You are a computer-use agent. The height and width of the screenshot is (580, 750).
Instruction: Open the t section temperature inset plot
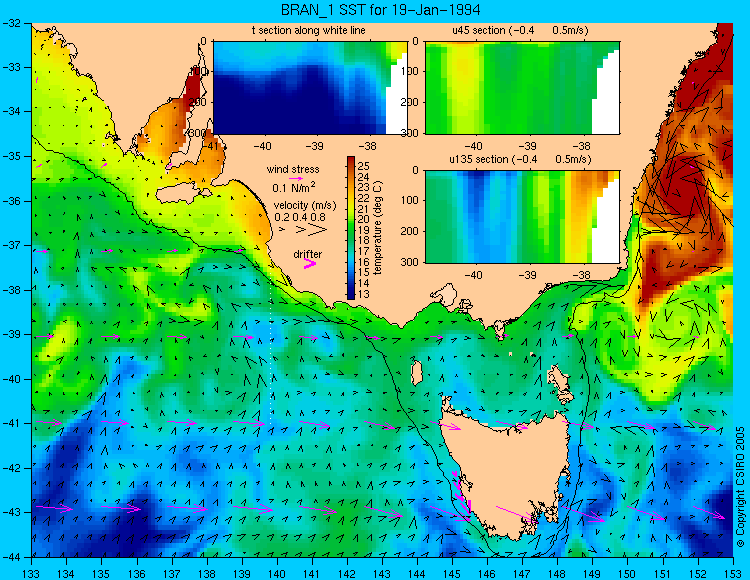pyautogui.click(x=310, y=88)
